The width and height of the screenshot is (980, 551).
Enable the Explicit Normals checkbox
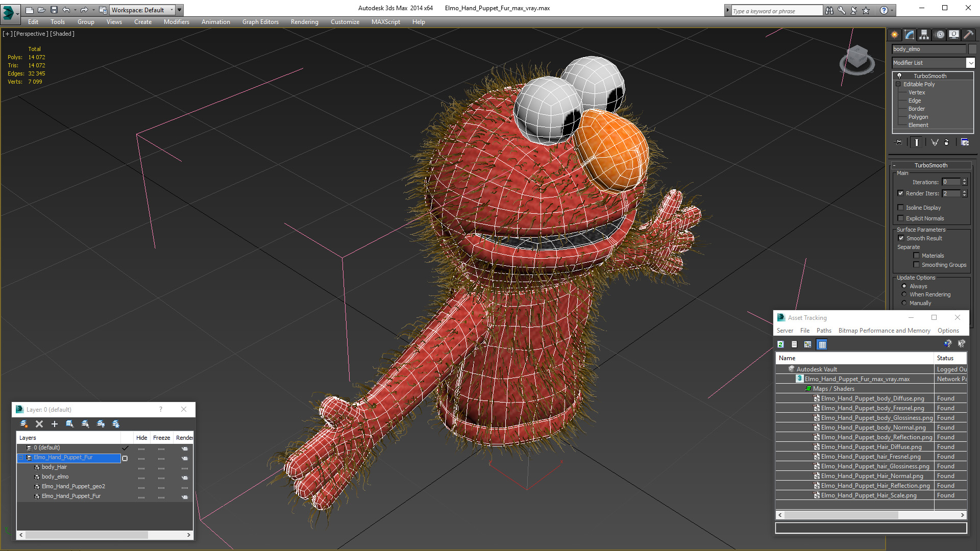[900, 218]
